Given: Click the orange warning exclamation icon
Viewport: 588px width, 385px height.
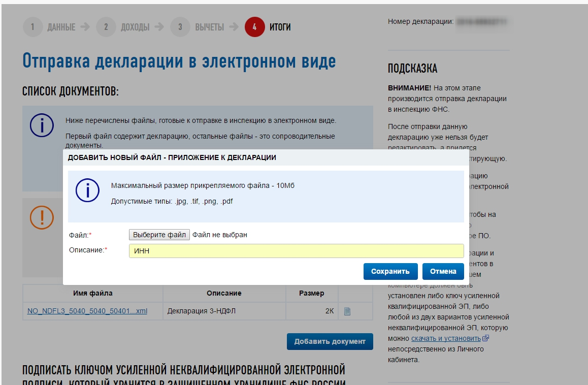Looking at the screenshot, I should [42, 217].
